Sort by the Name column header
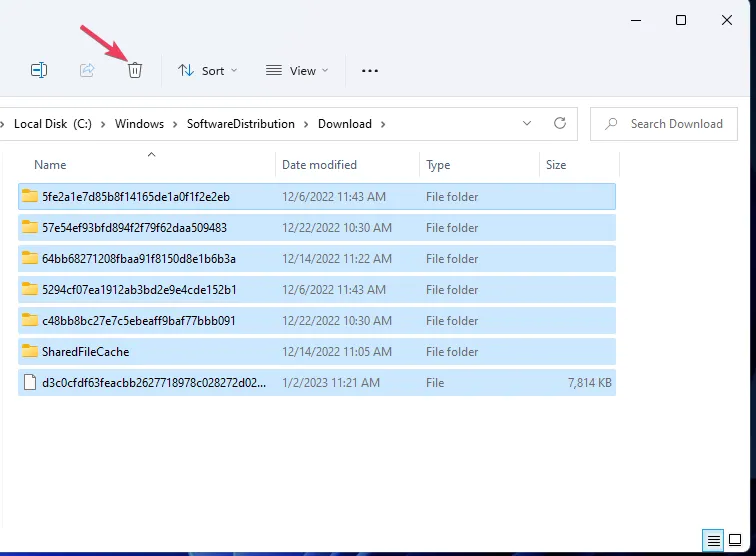756x556 pixels. point(50,165)
